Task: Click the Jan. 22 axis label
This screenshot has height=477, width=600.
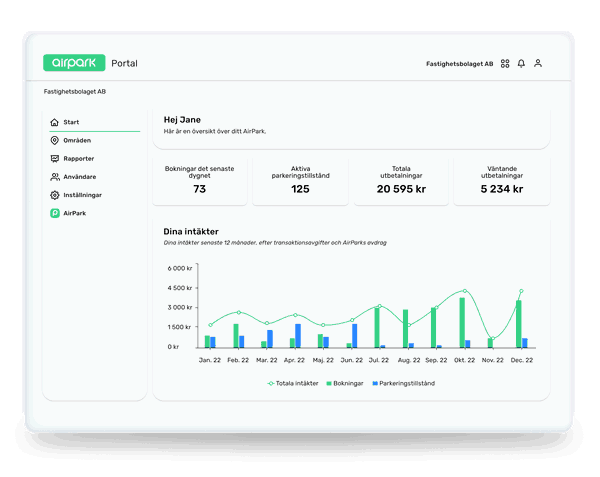Action: (210, 360)
